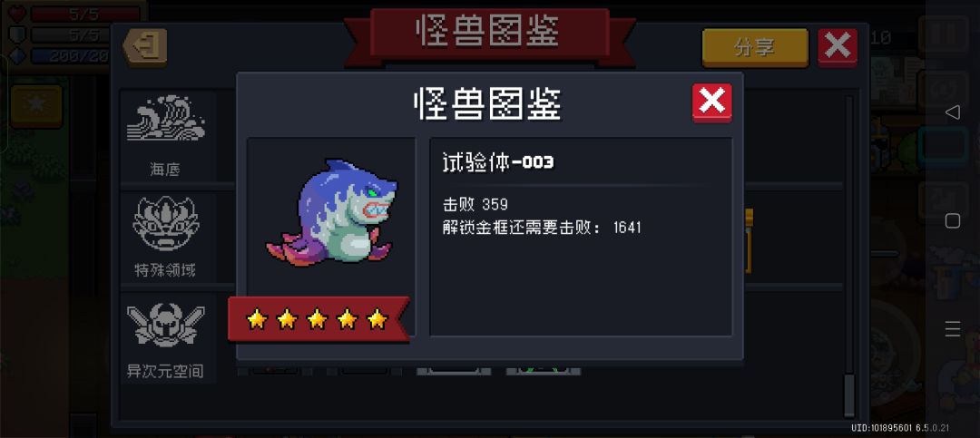
Task: Tap the five-star rating ribbon
Action: click(318, 319)
